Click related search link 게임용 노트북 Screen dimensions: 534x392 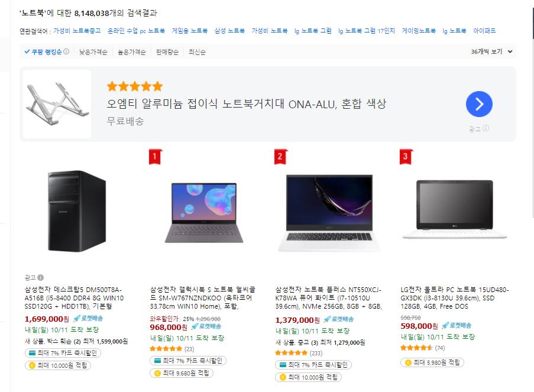(189, 31)
